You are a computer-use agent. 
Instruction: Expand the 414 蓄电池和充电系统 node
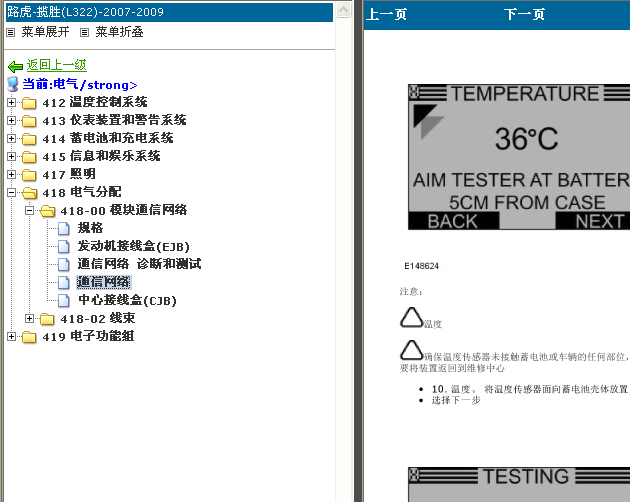11,139
